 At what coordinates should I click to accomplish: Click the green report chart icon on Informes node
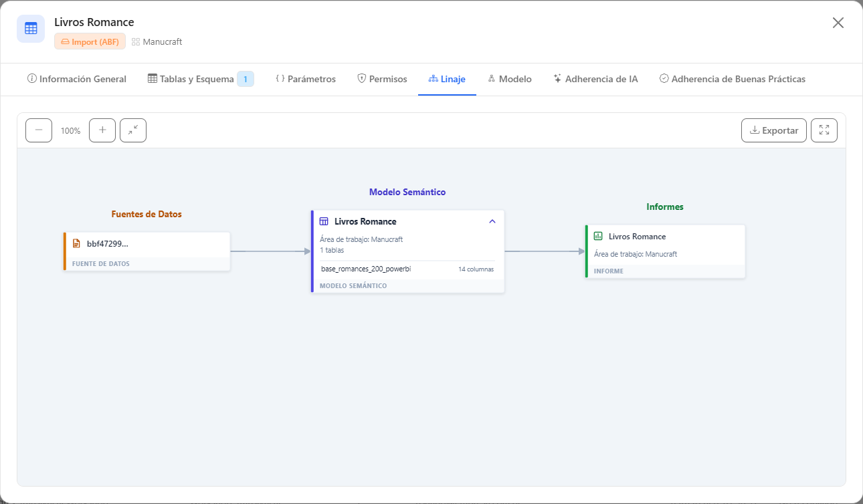(598, 236)
